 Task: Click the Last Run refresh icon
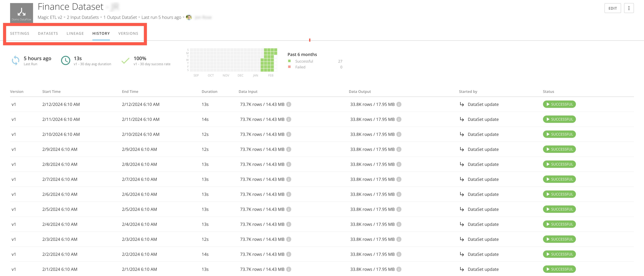pyautogui.click(x=15, y=60)
